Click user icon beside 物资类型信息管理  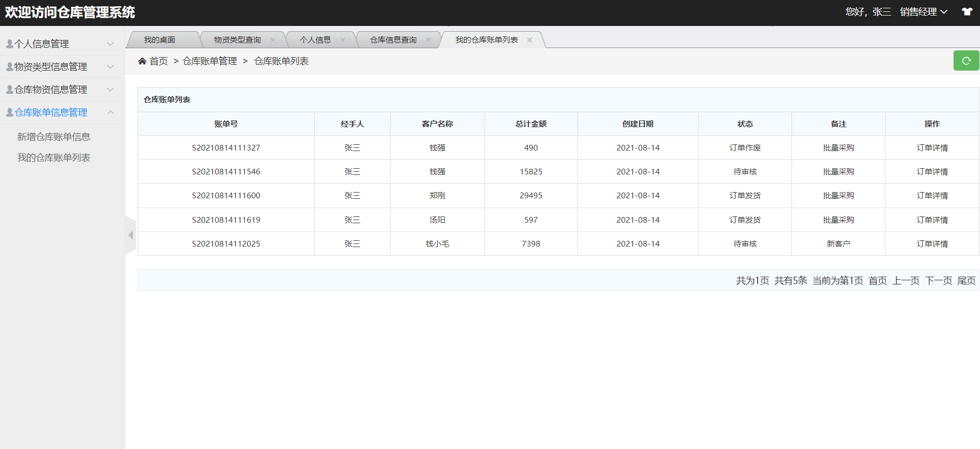pyautogui.click(x=9, y=67)
